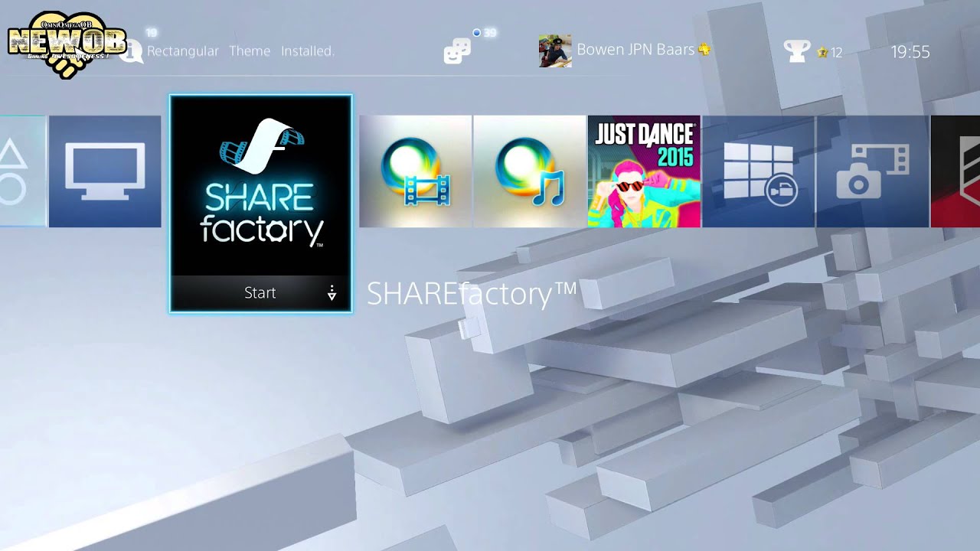Open the Friends smiley faces icon
This screenshot has height=551, width=980.
(x=457, y=51)
